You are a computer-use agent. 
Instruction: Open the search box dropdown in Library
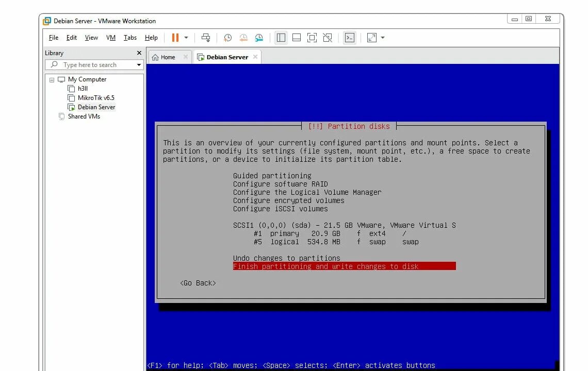click(138, 64)
